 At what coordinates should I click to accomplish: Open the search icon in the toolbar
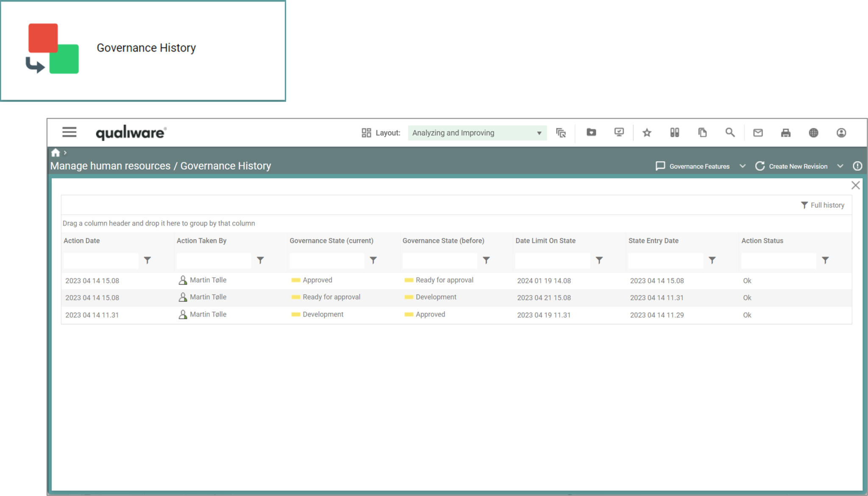[x=730, y=133]
